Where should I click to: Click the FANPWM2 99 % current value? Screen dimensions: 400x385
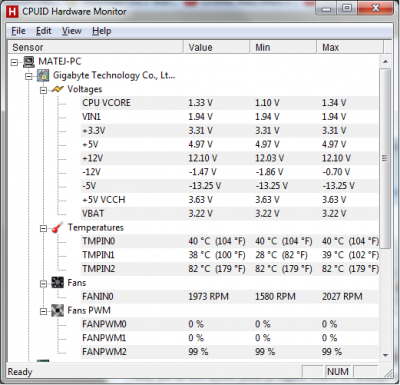tap(198, 352)
